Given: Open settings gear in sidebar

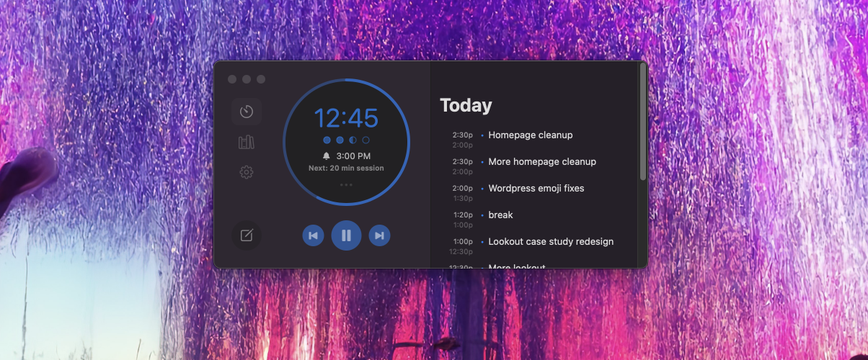Looking at the screenshot, I should click(x=247, y=172).
